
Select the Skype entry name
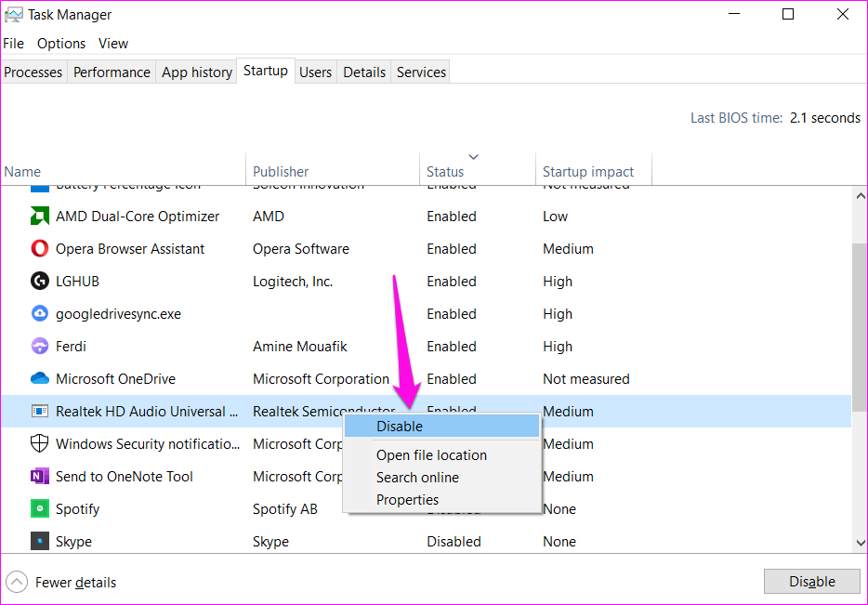73,542
